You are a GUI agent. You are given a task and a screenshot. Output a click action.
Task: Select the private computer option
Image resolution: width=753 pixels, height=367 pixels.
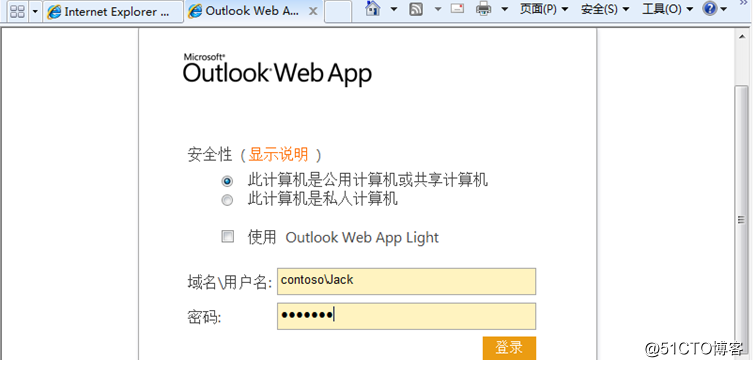[227, 200]
